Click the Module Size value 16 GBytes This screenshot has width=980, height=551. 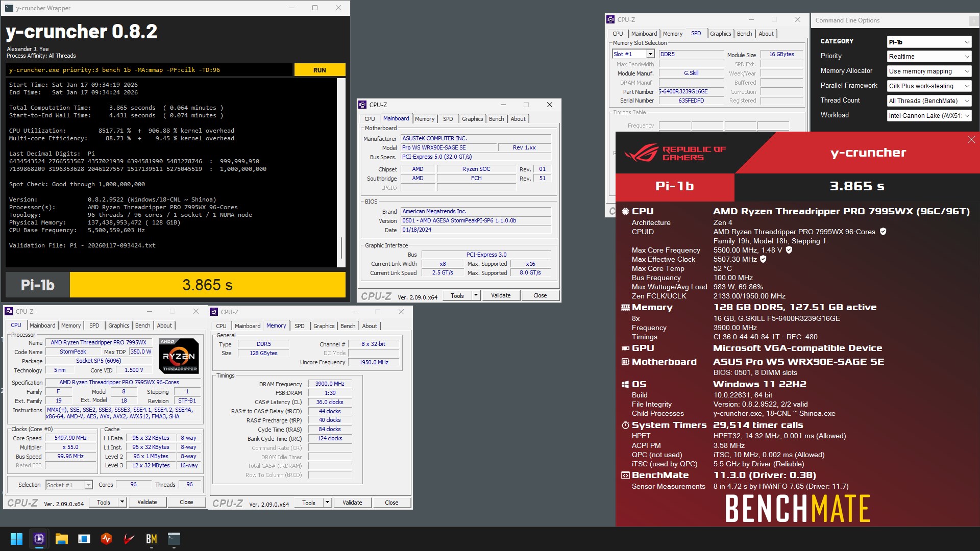tap(781, 54)
